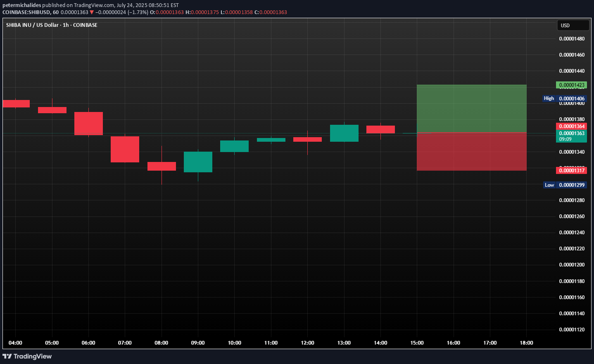Screen dimensions: 594x364
Task: Click the 0.00001200 price axis label
Action: [x=572, y=265]
